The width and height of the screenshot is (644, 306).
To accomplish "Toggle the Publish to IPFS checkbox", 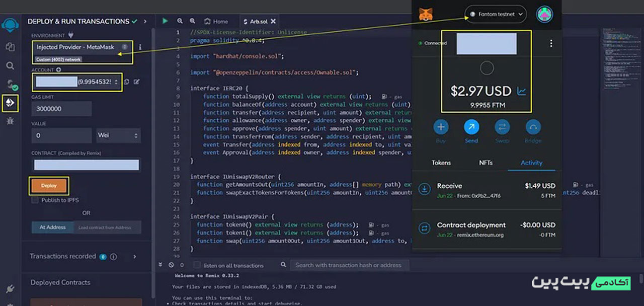I will [x=35, y=200].
